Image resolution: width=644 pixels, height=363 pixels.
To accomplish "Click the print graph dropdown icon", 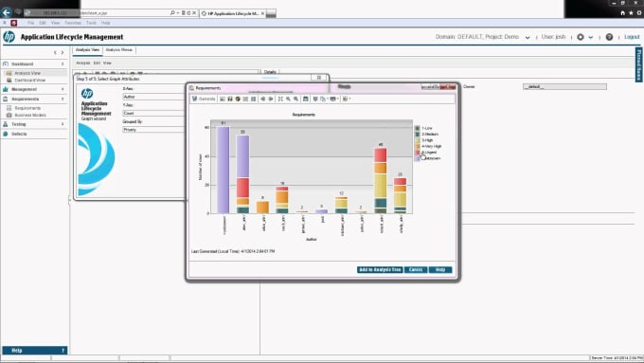I will pos(334,100).
